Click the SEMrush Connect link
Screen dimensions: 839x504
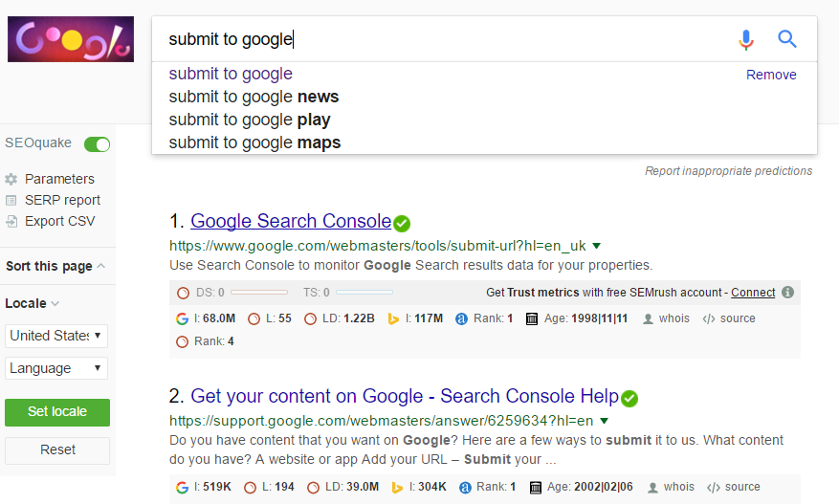point(753,293)
